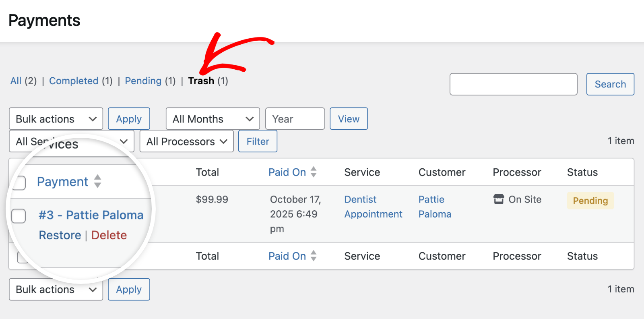Click the Filter button

(258, 141)
